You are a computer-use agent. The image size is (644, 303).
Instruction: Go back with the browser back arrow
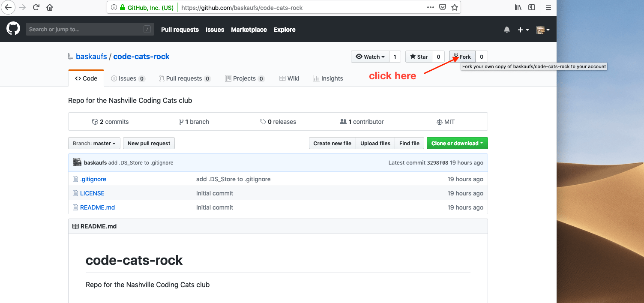(x=8, y=7)
